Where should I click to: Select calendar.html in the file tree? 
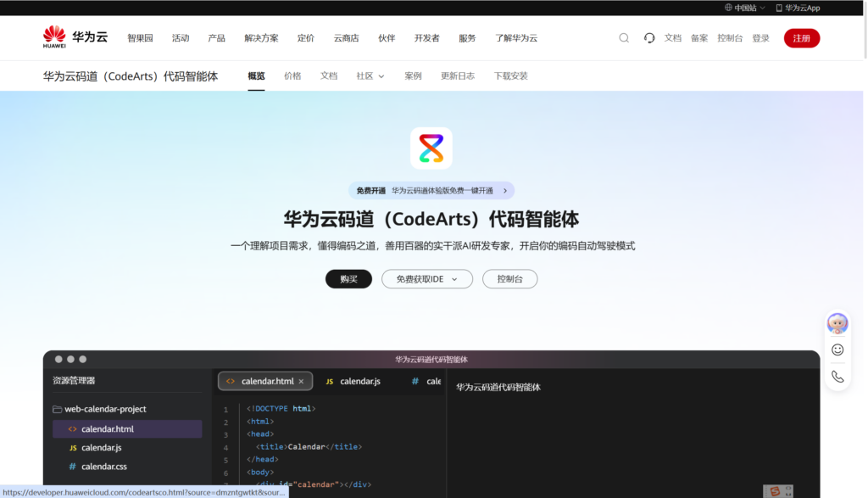pos(127,428)
